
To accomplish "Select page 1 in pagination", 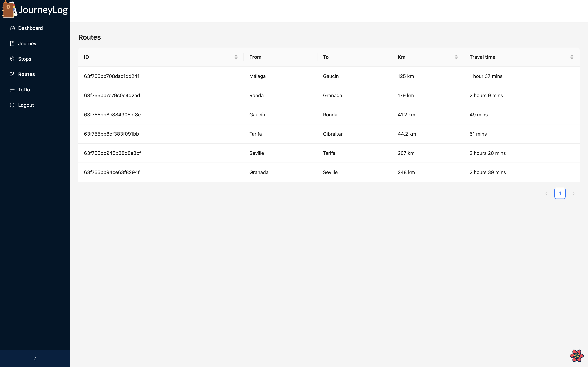I will point(560,193).
